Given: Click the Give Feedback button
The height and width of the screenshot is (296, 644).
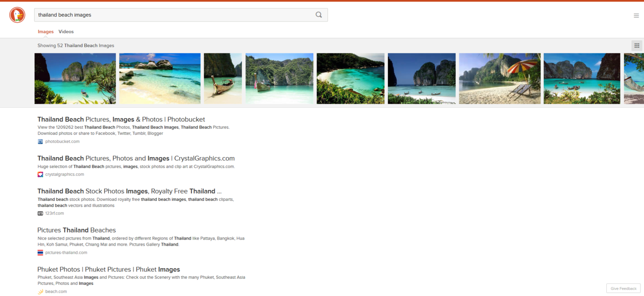Looking at the screenshot, I should 623,288.
